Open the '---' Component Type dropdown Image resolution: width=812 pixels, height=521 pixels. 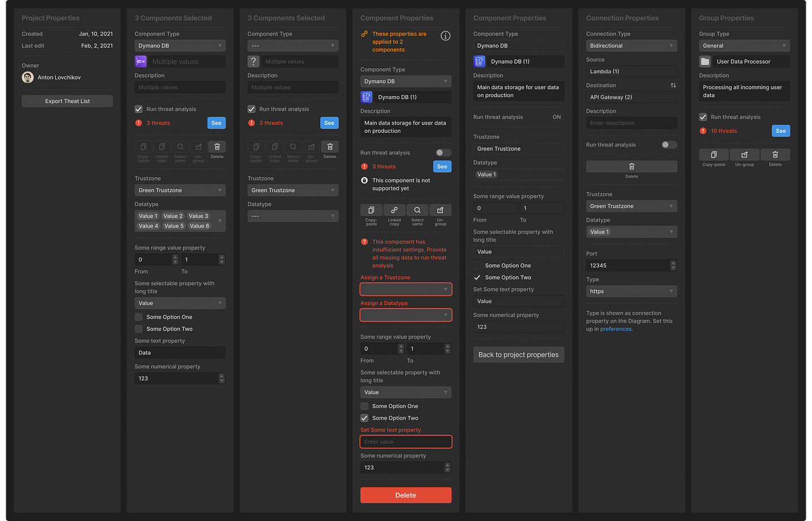pos(293,46)
